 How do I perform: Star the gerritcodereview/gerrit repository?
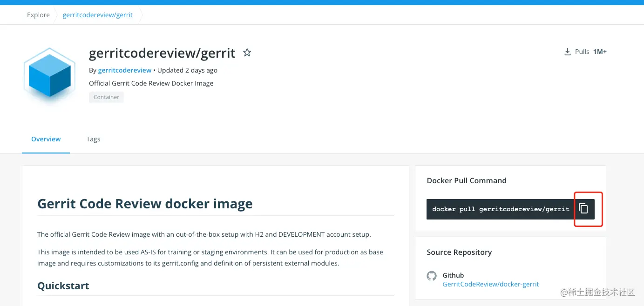click(247, 52)
